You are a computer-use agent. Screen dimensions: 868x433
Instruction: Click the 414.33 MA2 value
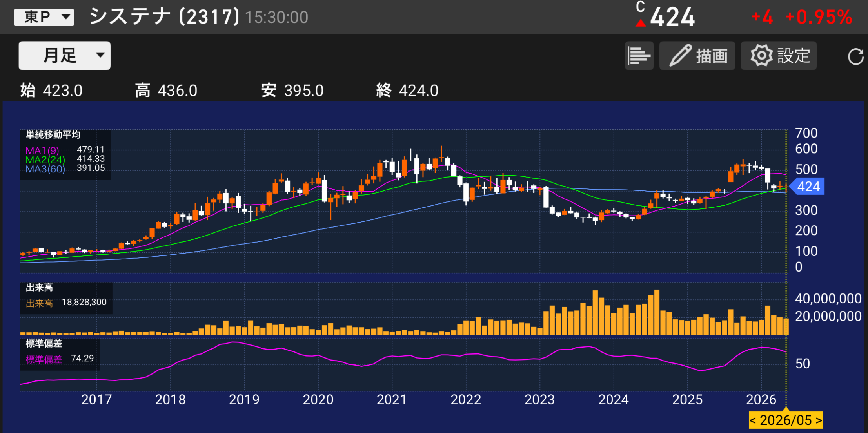[91, 159]
